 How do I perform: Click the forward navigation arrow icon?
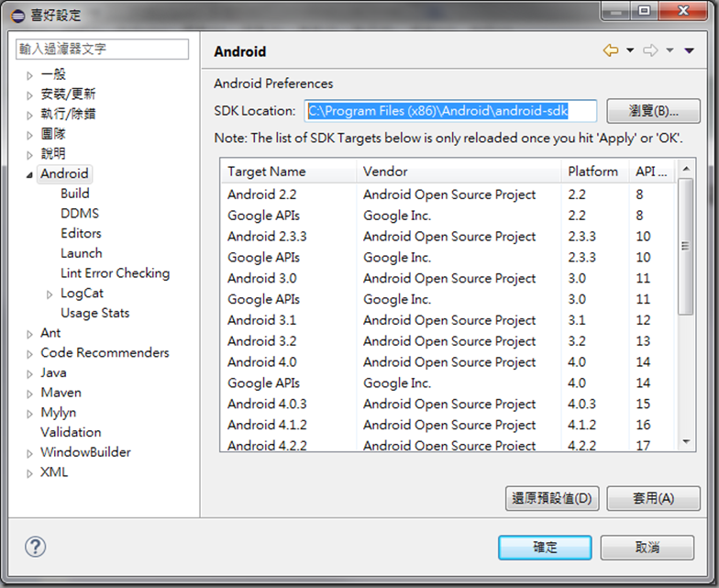click(650, 50)
